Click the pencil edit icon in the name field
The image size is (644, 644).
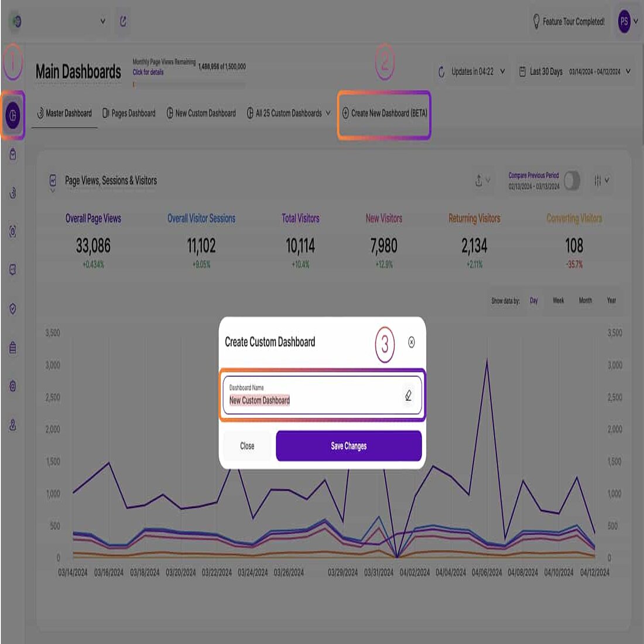[x=408, y=396]
